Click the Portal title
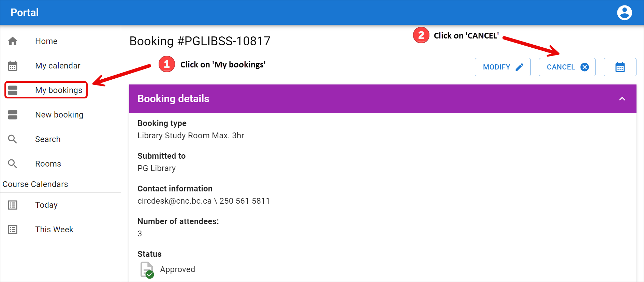Image resolution: width=644 pixels, height=282 pixels. click(x=25, y=13)
